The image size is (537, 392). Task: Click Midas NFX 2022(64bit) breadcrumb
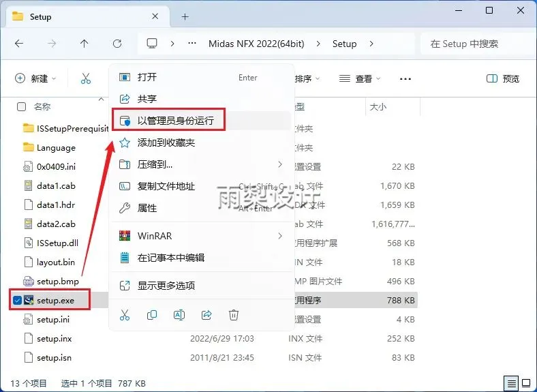(256, 44)
